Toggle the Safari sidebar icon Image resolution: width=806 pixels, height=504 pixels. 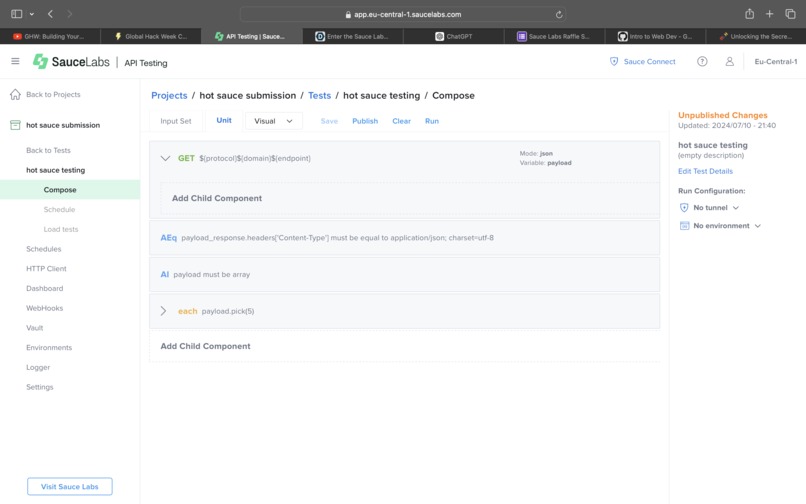point(16,14)
